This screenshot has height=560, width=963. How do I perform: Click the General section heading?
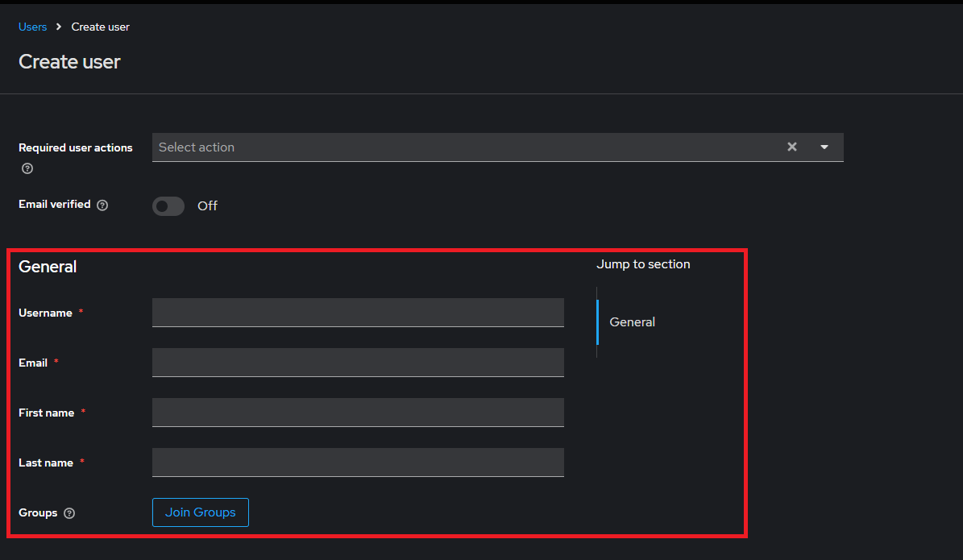pos(48,267)
